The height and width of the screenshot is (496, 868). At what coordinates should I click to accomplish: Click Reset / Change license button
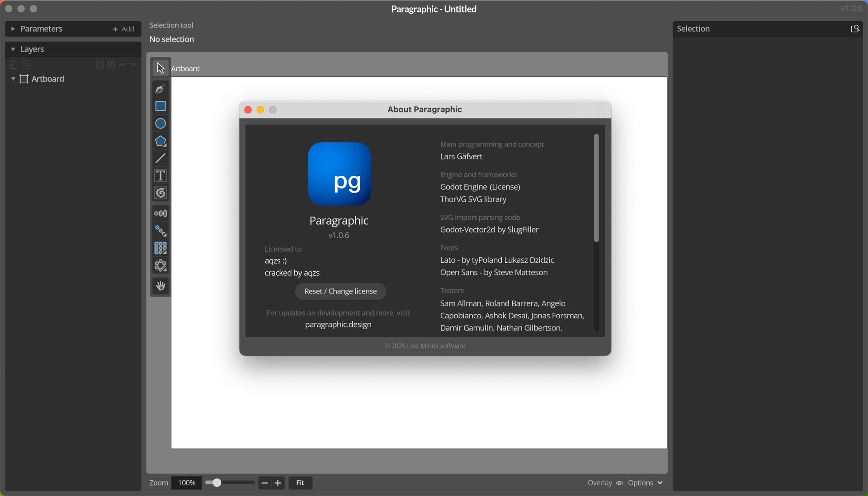click(x=340, y=292)
